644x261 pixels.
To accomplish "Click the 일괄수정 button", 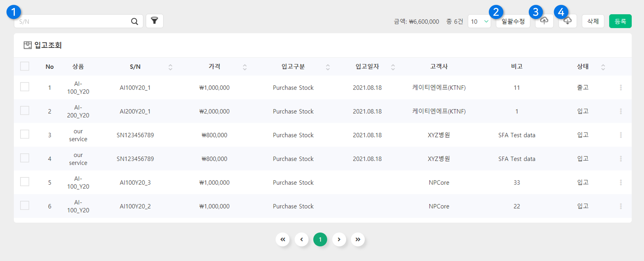I will point(513,21).
